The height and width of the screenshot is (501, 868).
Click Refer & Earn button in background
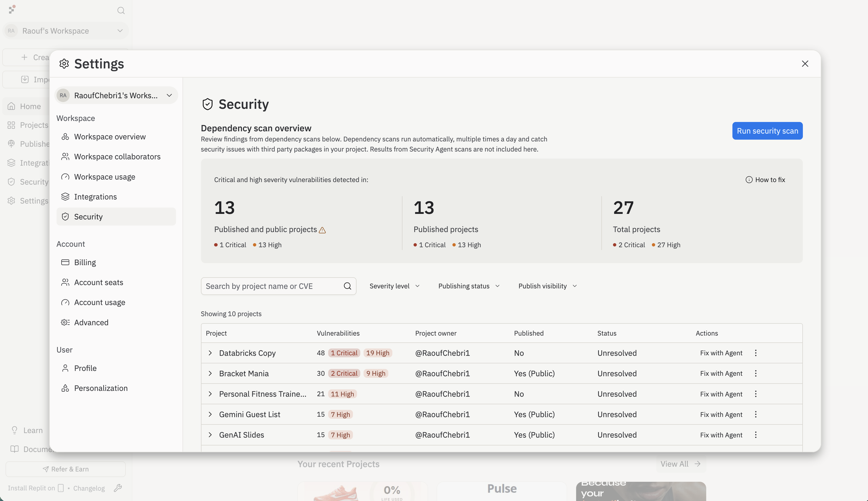[65, 469]
